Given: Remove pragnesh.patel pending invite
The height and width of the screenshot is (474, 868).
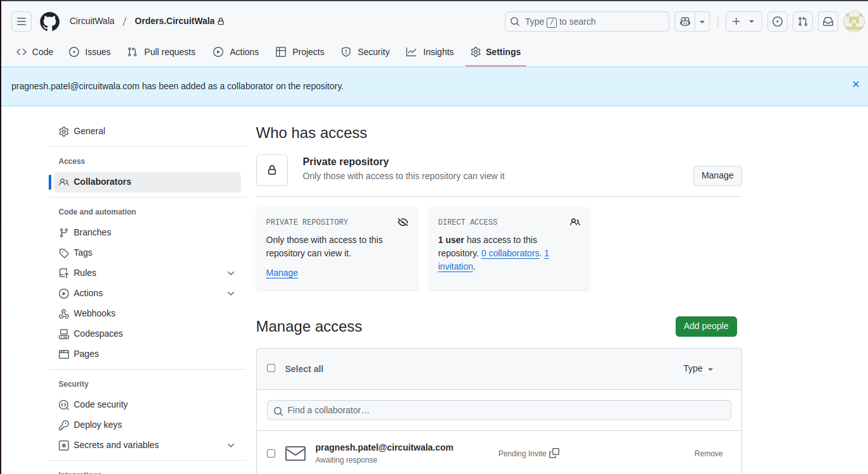Looking at the screenshot, I should 709,453.
